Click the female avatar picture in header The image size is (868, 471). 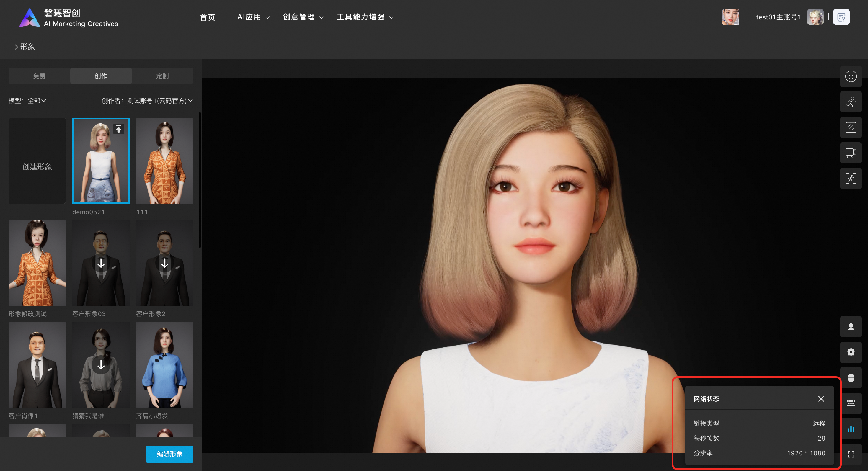(x=730, y=17)
